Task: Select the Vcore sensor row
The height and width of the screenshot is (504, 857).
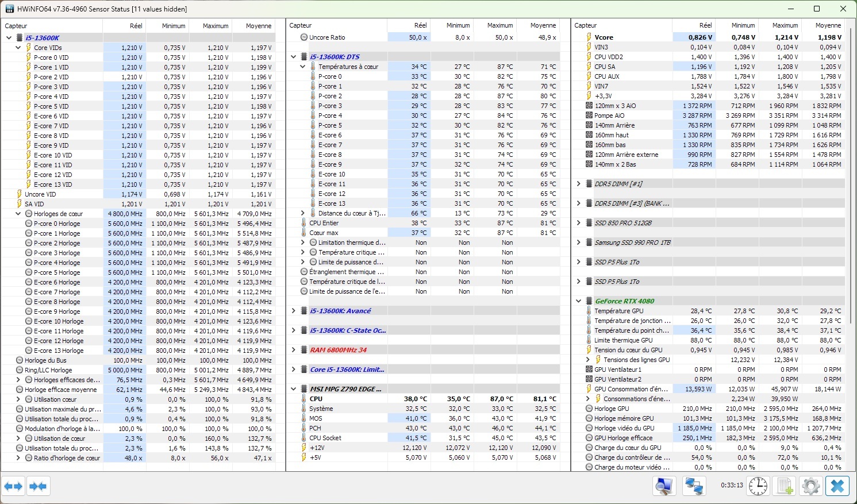Action: click(604, 37)
